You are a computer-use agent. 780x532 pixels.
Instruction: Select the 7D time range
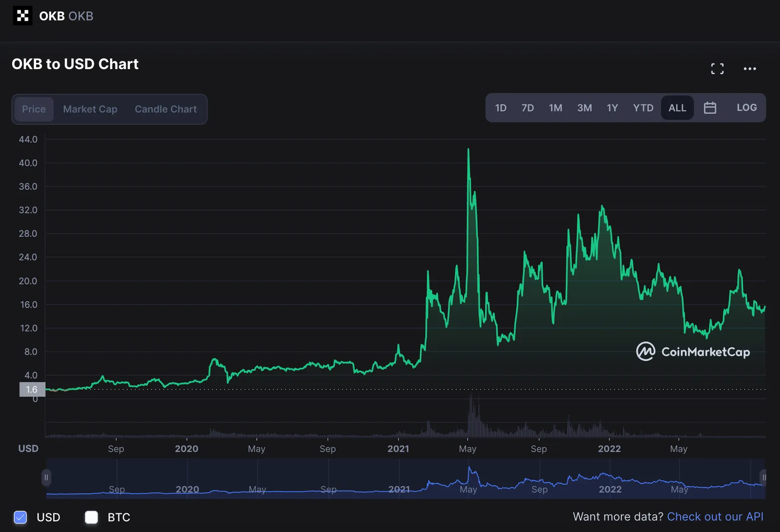point(527,108)
